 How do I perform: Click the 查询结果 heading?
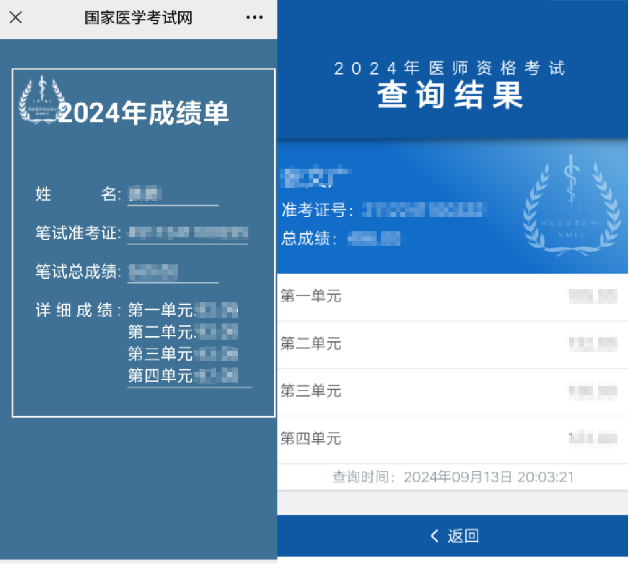click(450, 96)
